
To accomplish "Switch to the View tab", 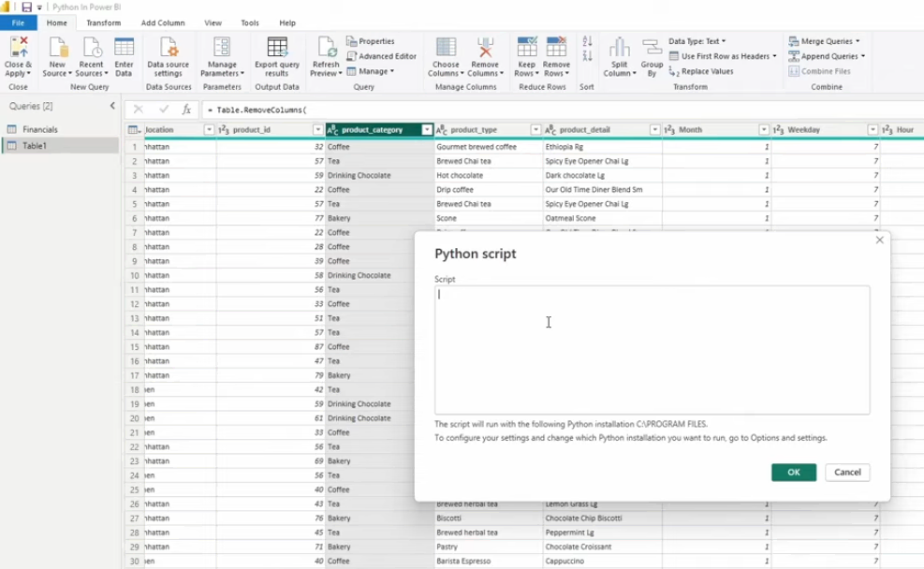I will pos(213,23).
